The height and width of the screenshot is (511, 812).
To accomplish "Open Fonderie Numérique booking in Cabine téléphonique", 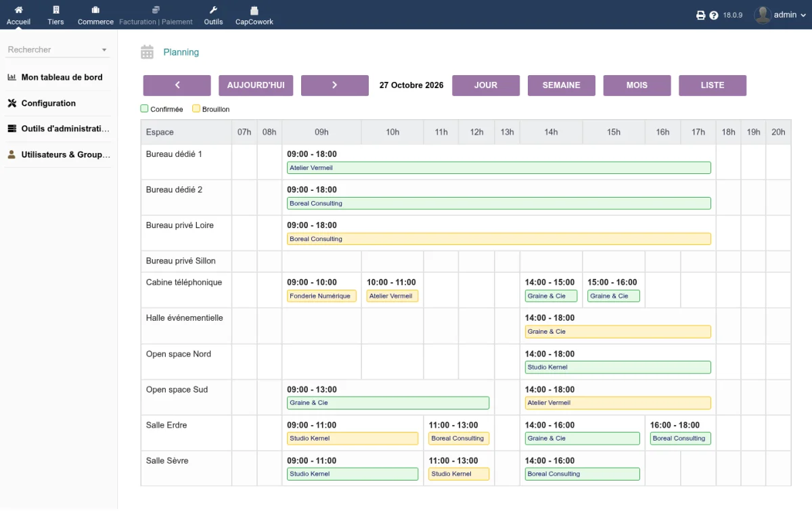I will click(321, 296).
